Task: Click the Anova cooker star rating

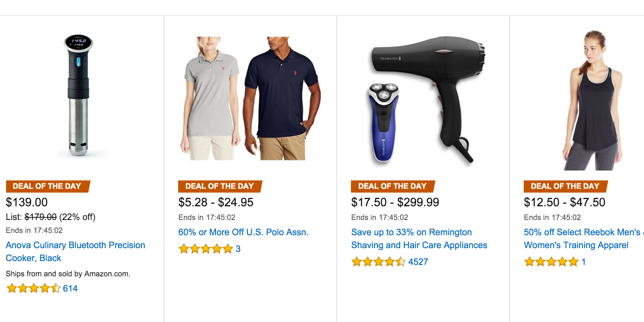Action: (x=33, y=288)
